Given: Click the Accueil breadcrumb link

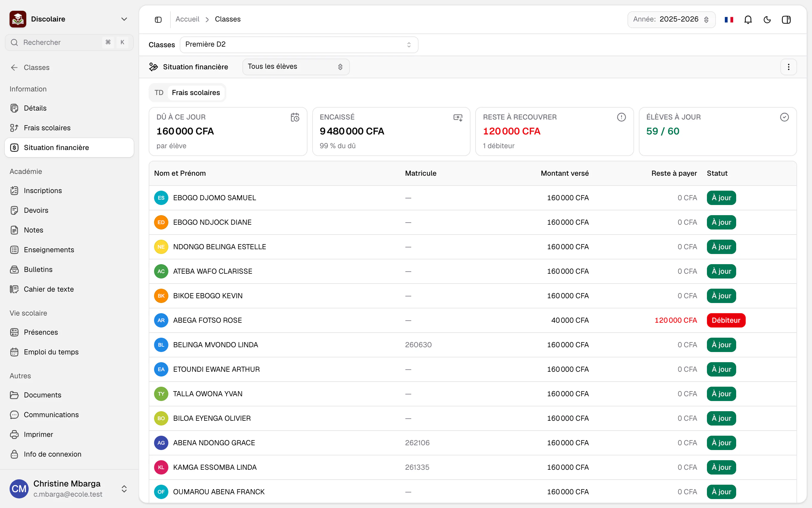Looking at the screenshot, I should [187, 19].
